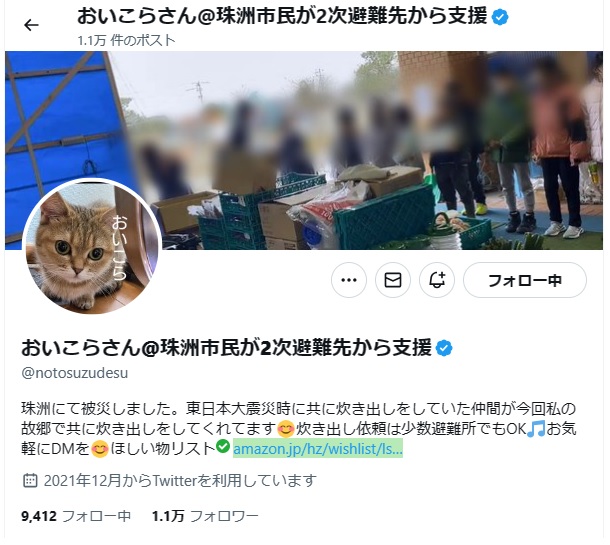
Task: Click the blue verified badge in header
Action: point(500,17)
